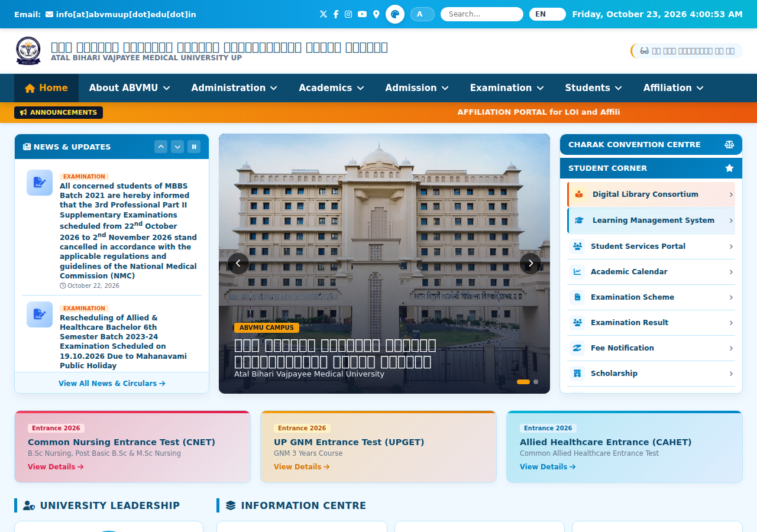Open Academic Calendar link
The image size is (757, 532).
pos(651,272)
